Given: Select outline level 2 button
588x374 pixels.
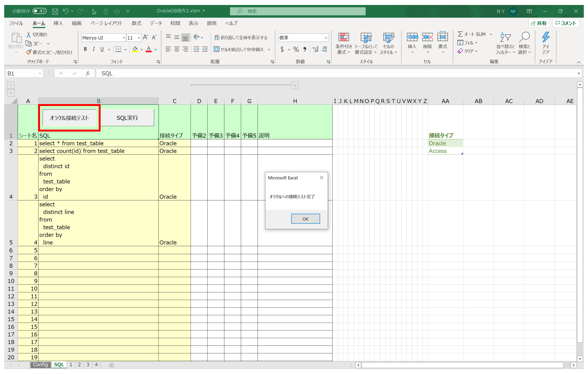Looking at the screenshot, I should (x=11, y=93).
